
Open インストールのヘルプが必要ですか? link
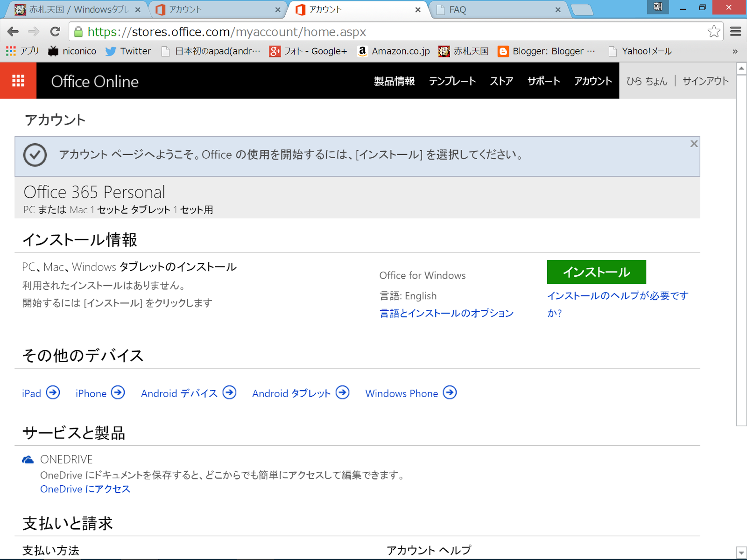click(x=618, y=304)
